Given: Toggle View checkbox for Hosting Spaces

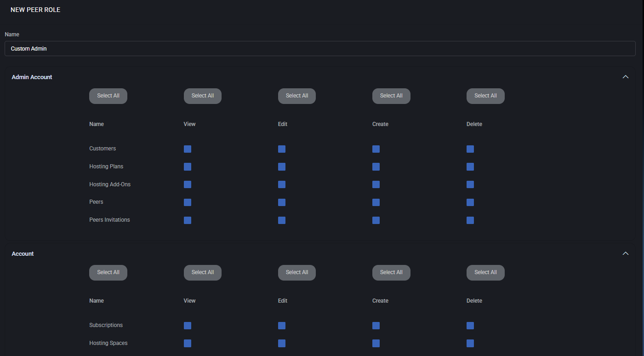Looking at the screenshot, I should click(x=188, y=344).
